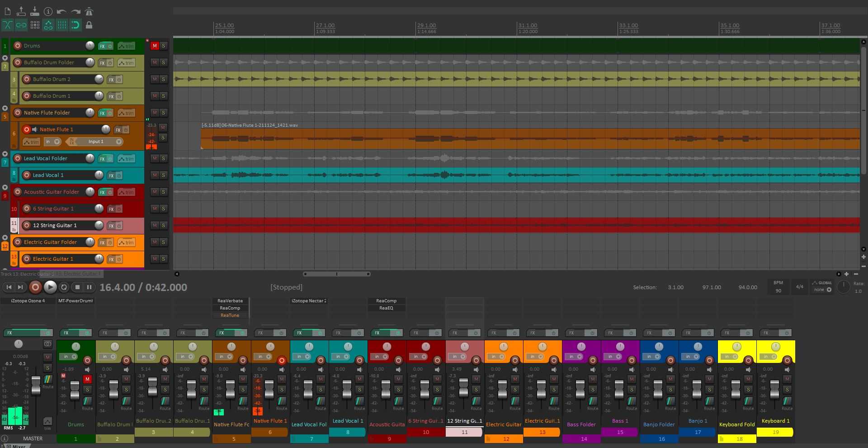Toggle ripple editing grid-dots icon
Screen dimensions: 868x448
point(35,25)
